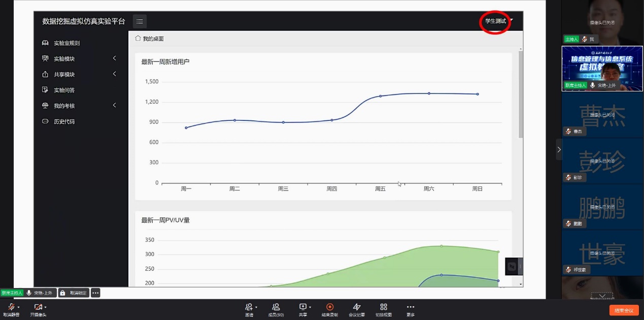Open the three-dot menu beside 取消锁定
Screen dimensions: 644x320
(95, 293)
